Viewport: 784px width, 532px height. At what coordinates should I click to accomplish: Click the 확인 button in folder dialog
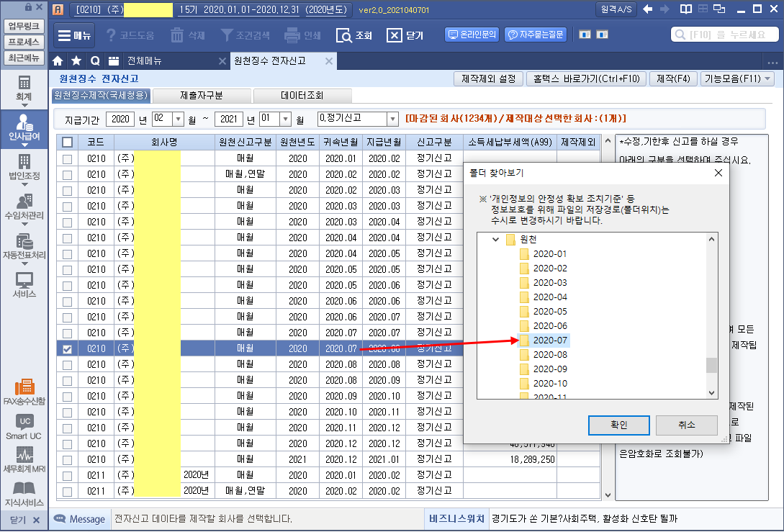[618, 425]
